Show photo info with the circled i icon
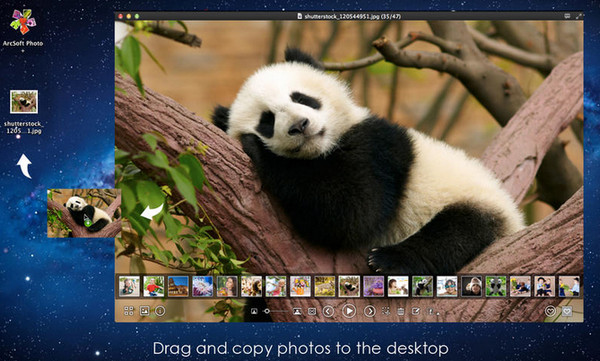This screenshot has height=361, width=600. [x=160, y=311]
